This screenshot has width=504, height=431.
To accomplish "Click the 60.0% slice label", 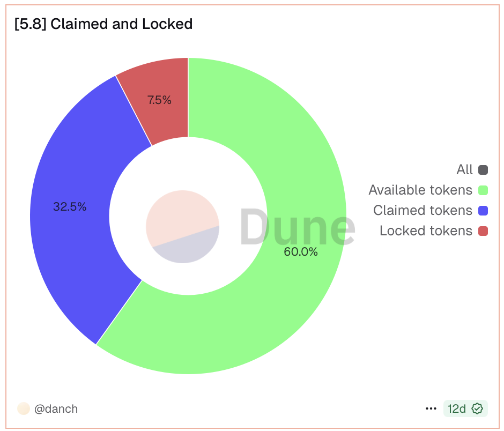I will point(301,252).
